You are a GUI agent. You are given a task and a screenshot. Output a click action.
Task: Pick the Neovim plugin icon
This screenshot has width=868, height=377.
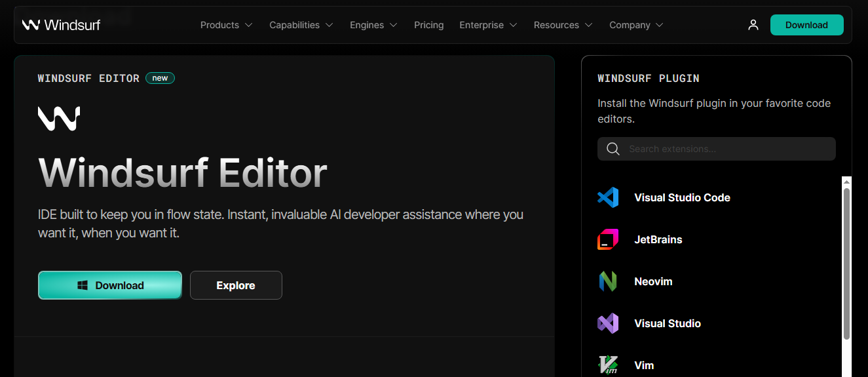coord(608,281)
